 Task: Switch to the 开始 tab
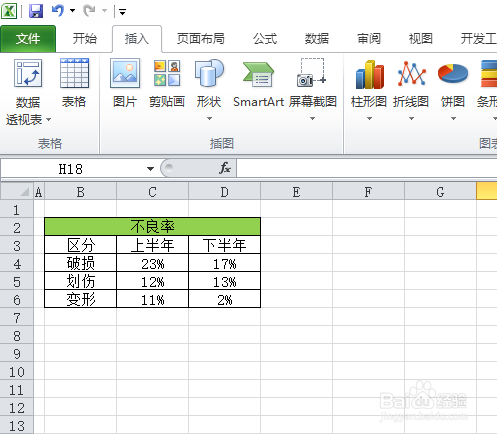click(x=85, y=39)
